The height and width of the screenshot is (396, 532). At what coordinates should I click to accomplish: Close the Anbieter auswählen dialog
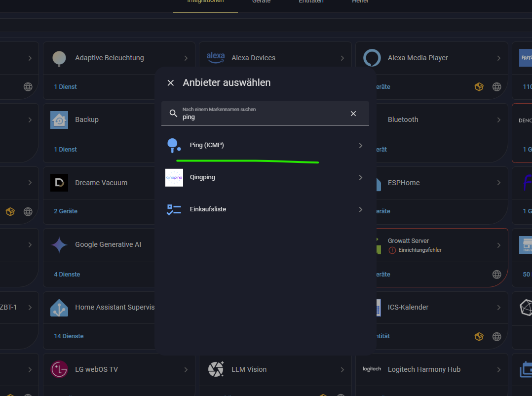click(171, 83)
